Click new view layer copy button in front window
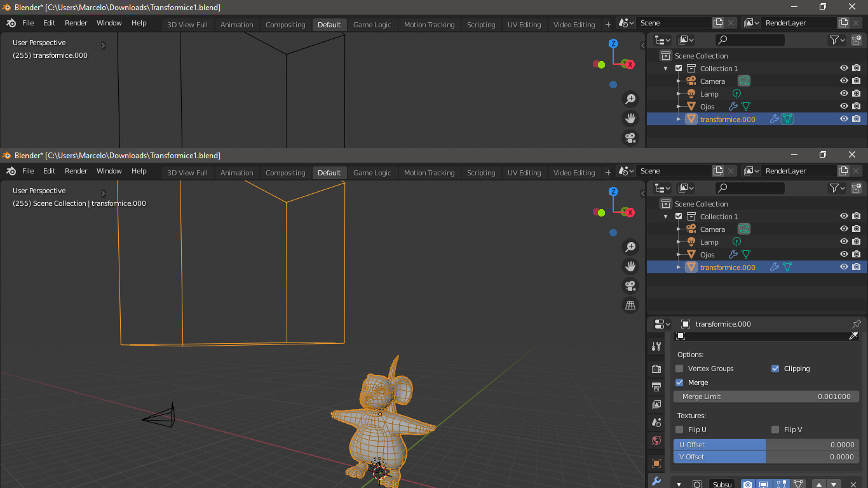The height and width of the screenshot is (488, 868). 843,171
